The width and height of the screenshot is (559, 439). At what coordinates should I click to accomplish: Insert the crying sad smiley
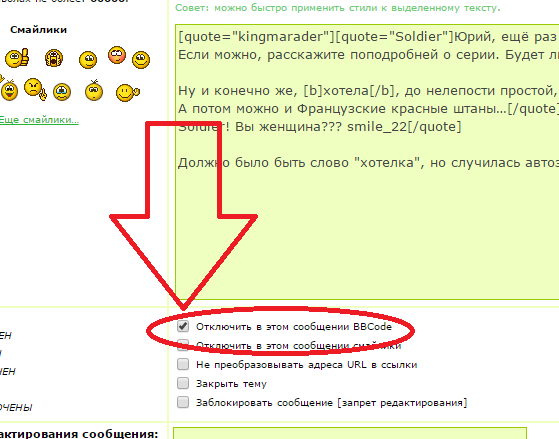[x=62, y=92]
